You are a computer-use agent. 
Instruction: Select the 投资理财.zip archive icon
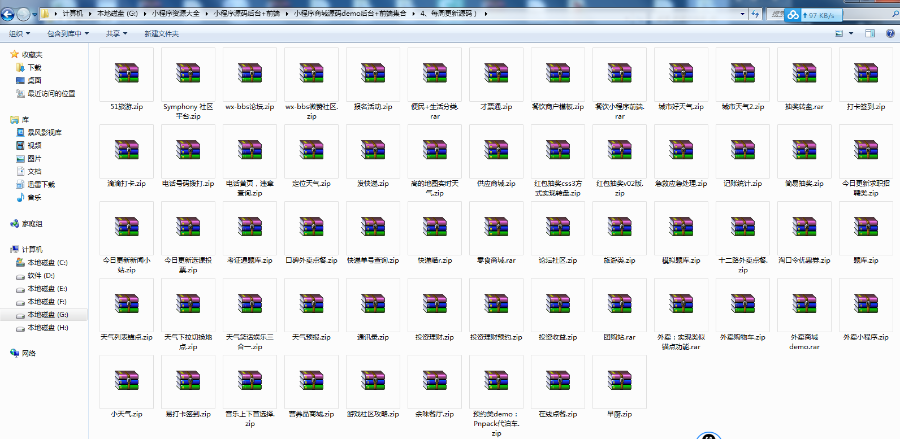pos(435,304)
